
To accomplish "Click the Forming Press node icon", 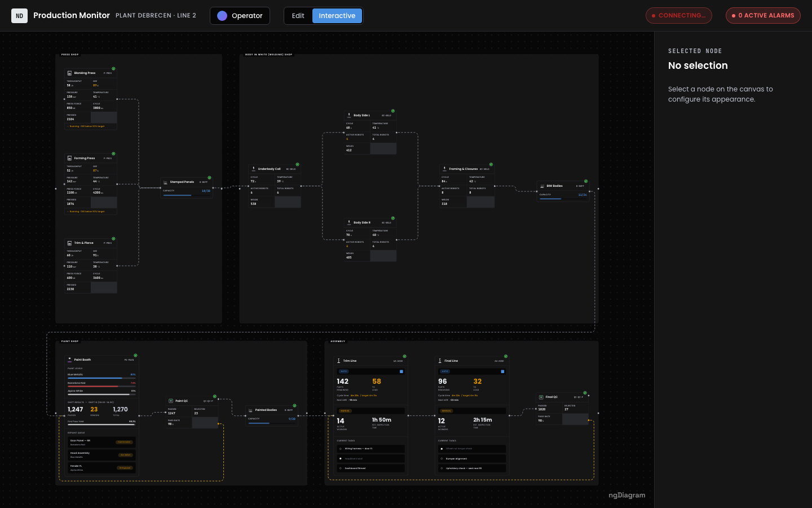I will point(69,158).
